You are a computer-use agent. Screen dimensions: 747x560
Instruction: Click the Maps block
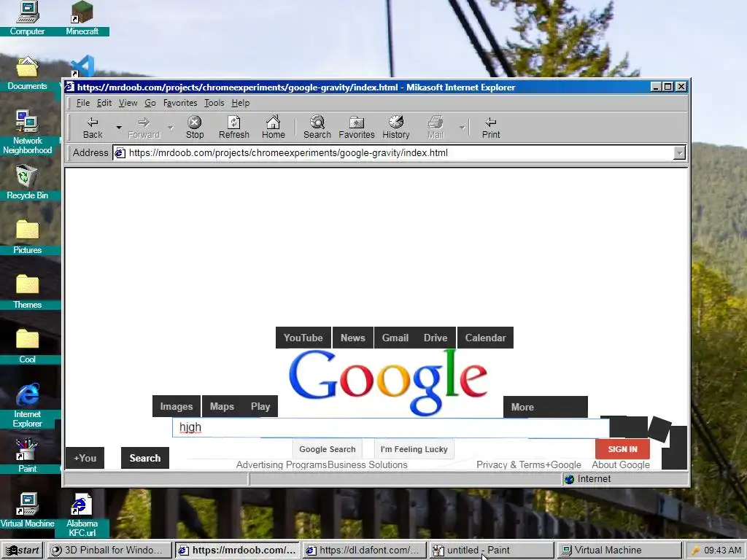tap(222, 406)
